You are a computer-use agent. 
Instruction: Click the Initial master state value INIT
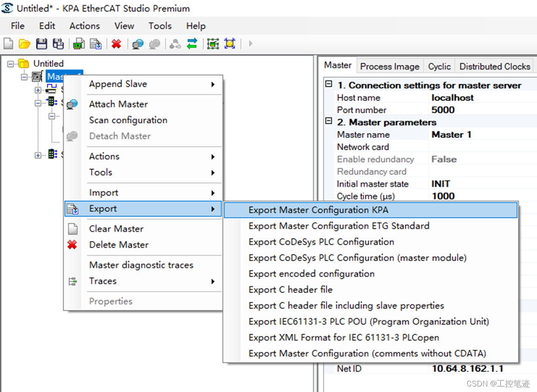[441, 184]
